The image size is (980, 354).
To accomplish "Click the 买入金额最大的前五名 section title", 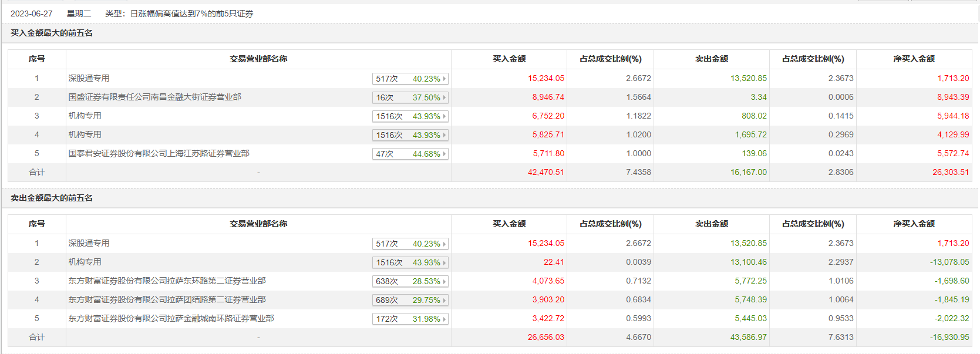I will tap(52, 33).
